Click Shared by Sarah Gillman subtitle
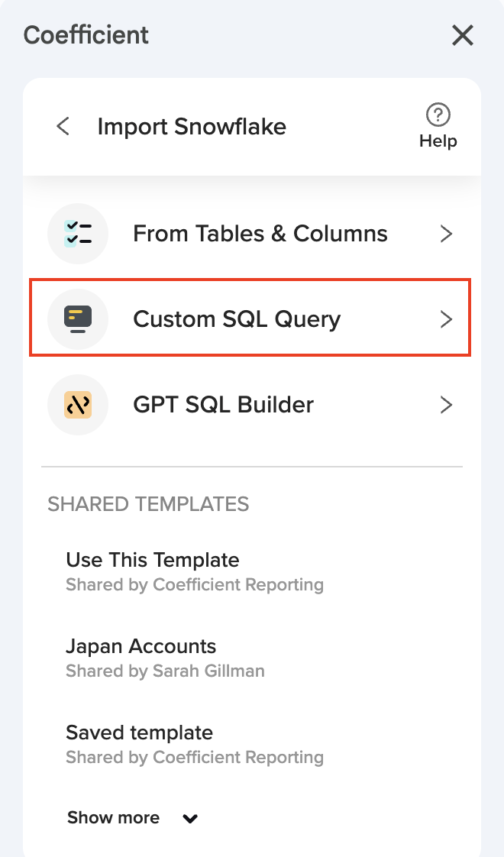The image size is (504, 857). coord(165,671)
